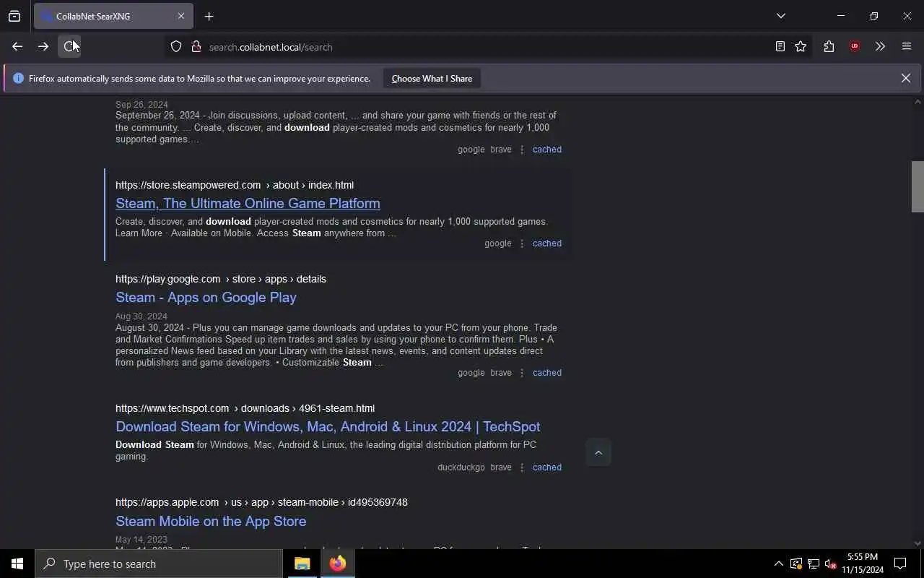Open File Explorer from the taskbar
This screenshot has height=578, width=924.
[302, 564]
